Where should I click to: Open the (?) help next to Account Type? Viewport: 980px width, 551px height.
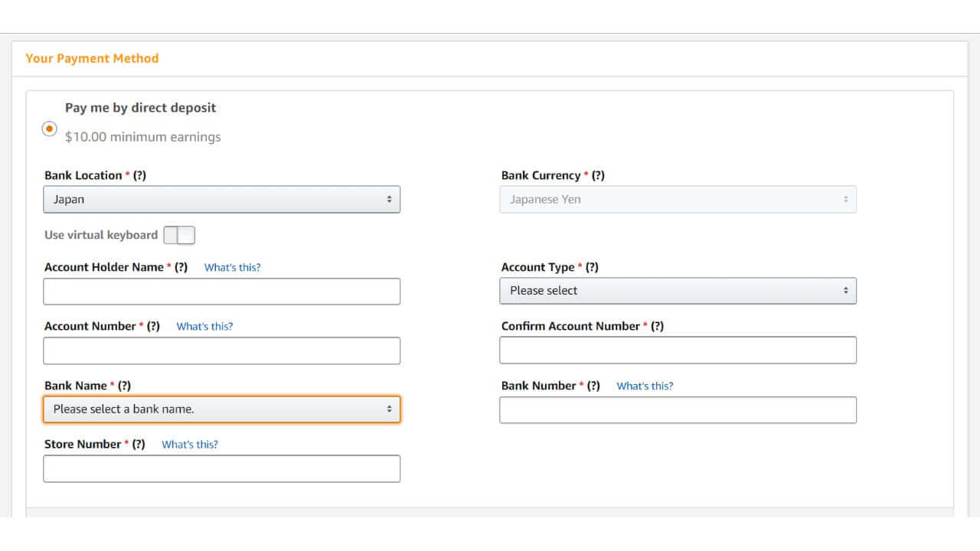(x=592, y=267)
